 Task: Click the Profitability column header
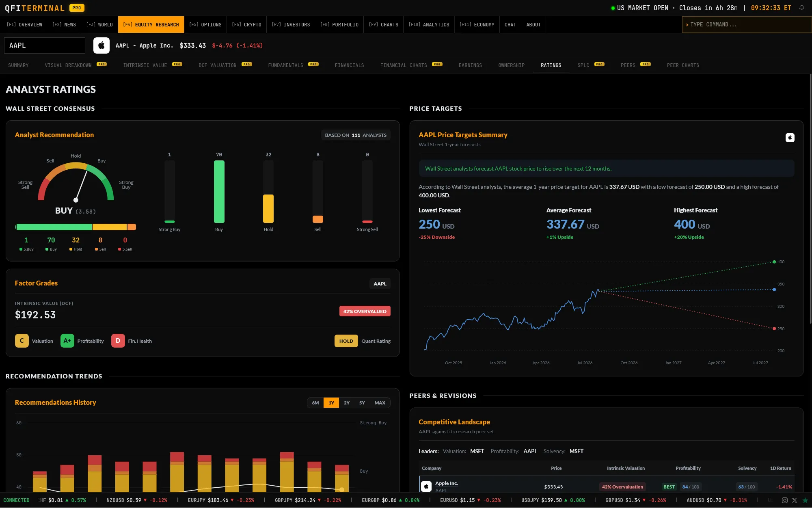(688, 468)
